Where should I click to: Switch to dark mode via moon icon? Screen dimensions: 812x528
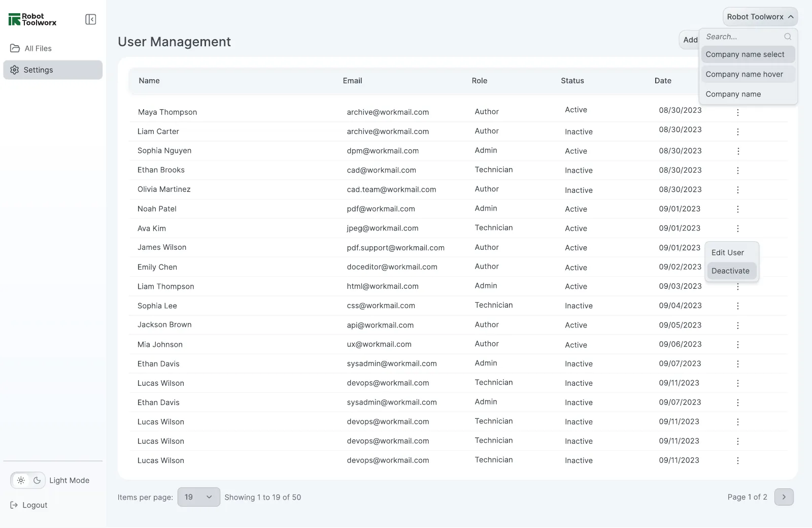click(37, 480)
